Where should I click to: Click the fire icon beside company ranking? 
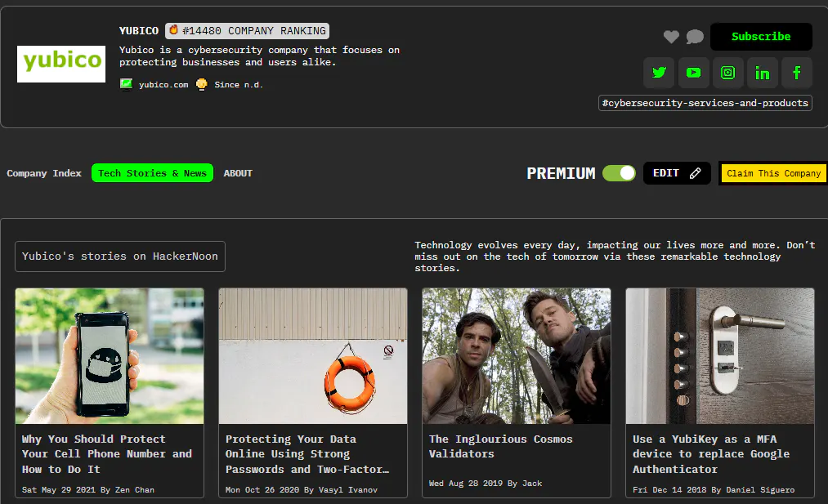point(173,30)
